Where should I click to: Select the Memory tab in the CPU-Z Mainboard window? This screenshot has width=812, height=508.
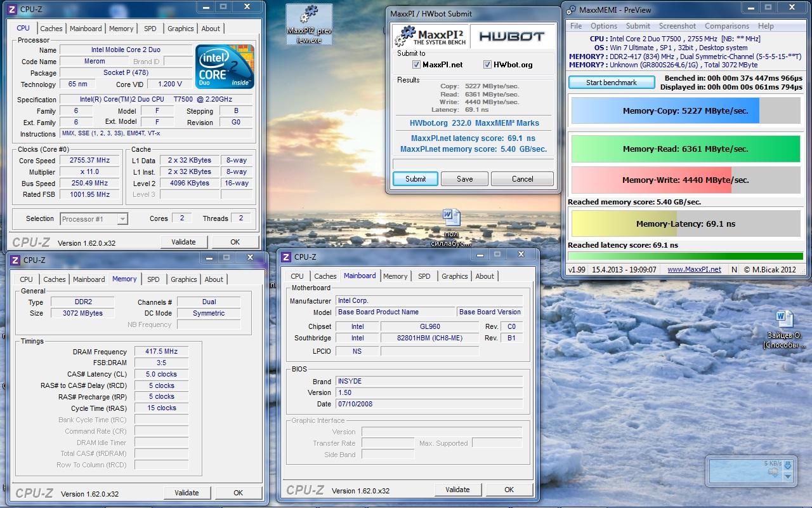point(395,276)
